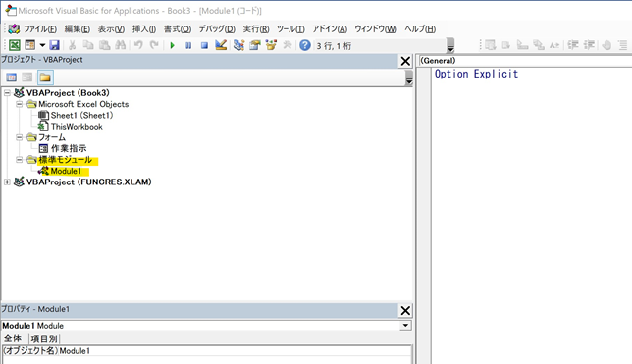This screenshot has height=364, width=632.
Task: Switch to the 全体 properties tab
Action: click(13, 338)
